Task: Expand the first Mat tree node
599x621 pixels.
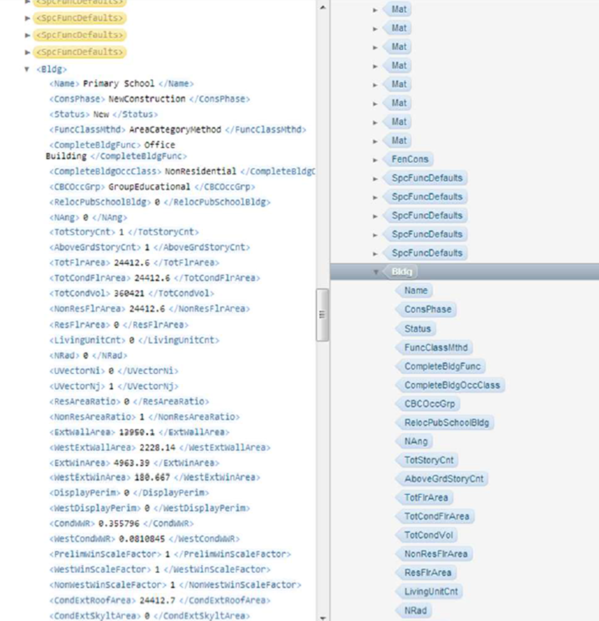Action: pyautogui.click(x=375, y=10)
